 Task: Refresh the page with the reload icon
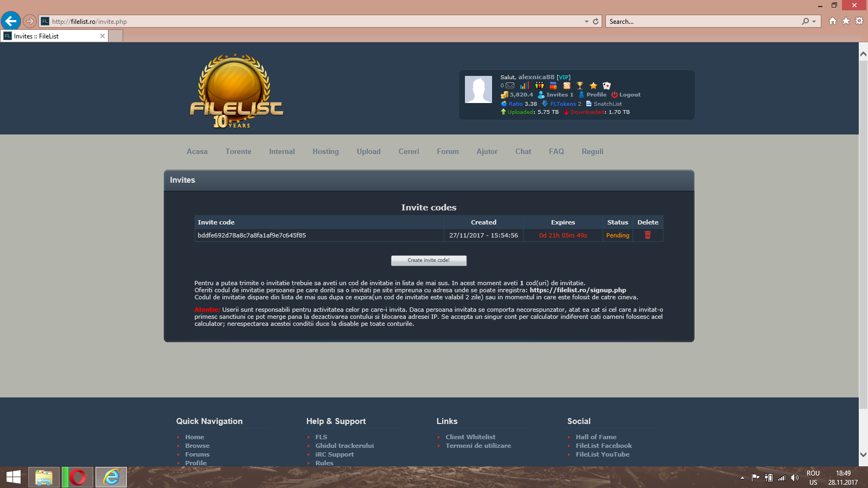(596, 21)
